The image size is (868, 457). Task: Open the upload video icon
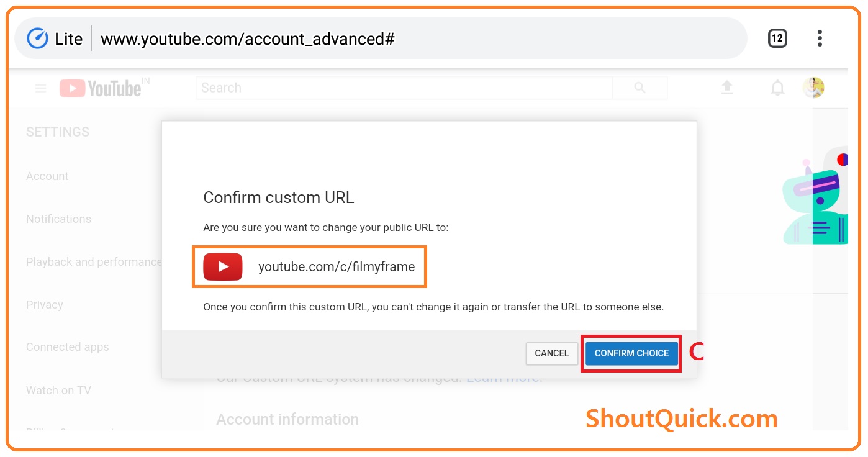click(x=727, y=88)
